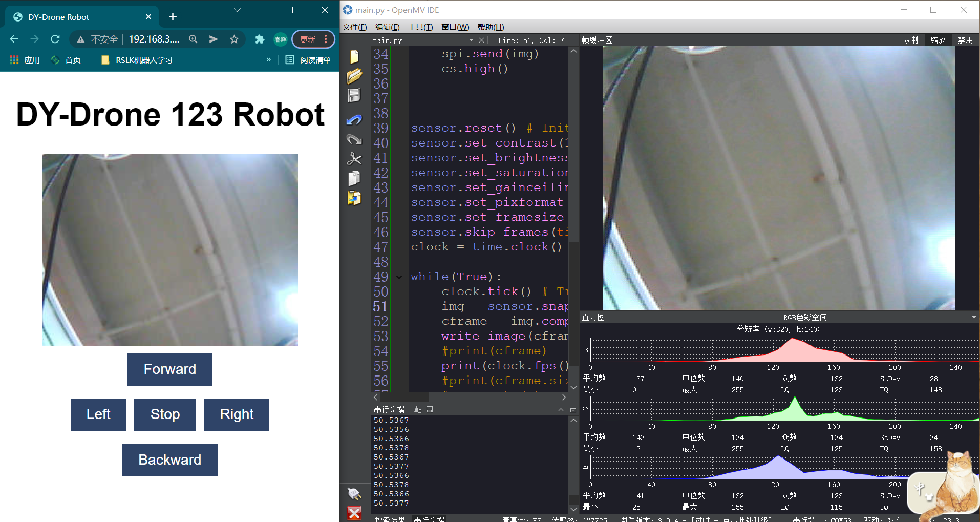Viewport: 980px width, 522px height.
Task: Collapse the while loop fold arrow at line 49
Action: click(399, 277)
